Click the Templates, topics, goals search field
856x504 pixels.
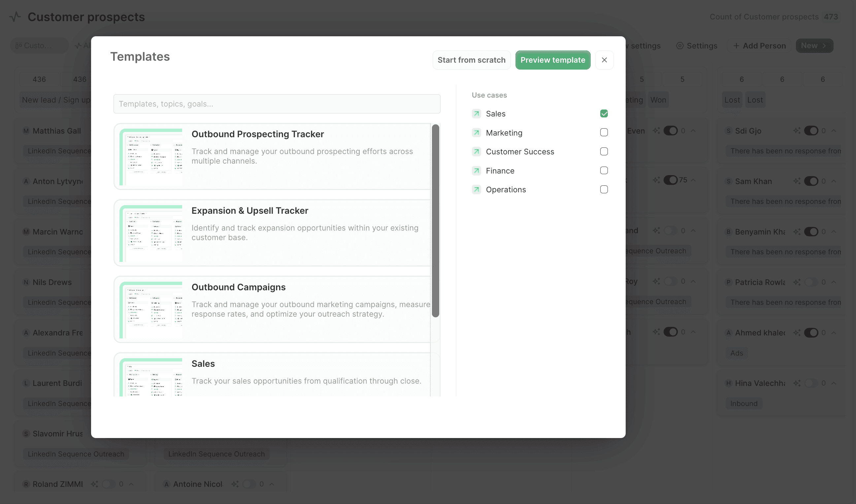point(277,104)
